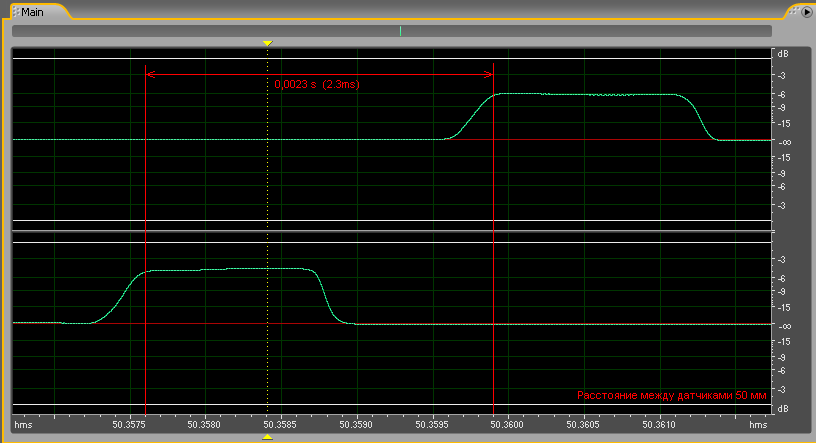Click the yellow playhead triangle above waveform

click(x=267, y=43)
